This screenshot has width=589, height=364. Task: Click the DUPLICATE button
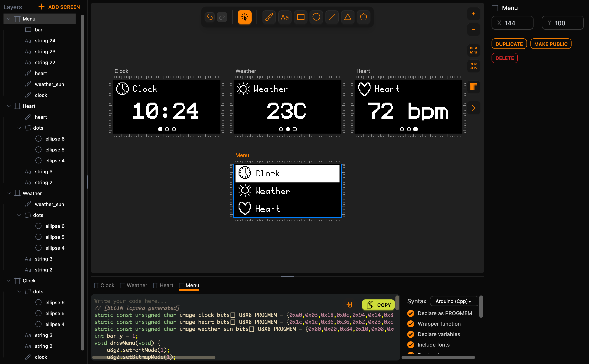point(509,44)
